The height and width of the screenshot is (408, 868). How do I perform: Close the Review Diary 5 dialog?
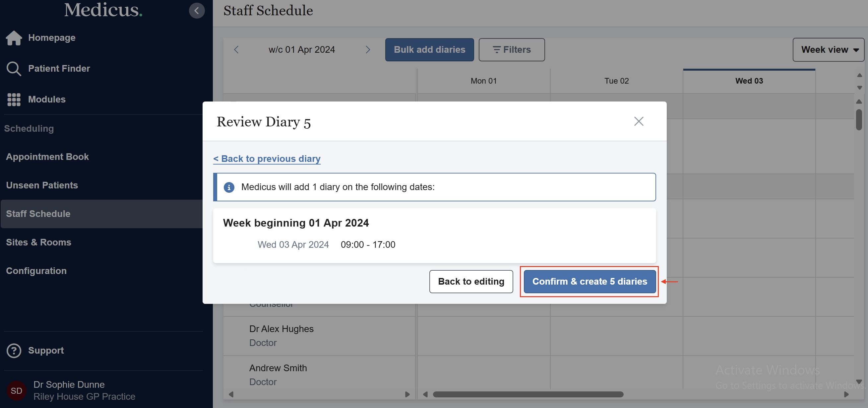point(638,121)
